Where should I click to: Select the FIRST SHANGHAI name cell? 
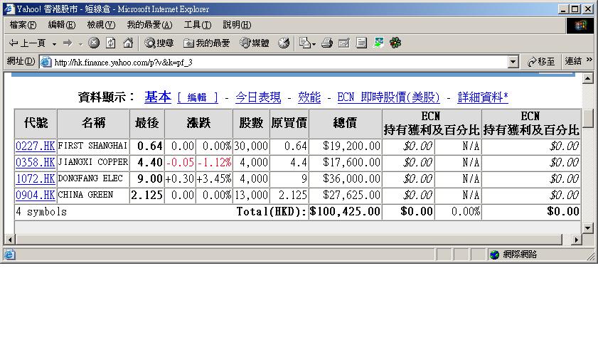tap(93, 146)
